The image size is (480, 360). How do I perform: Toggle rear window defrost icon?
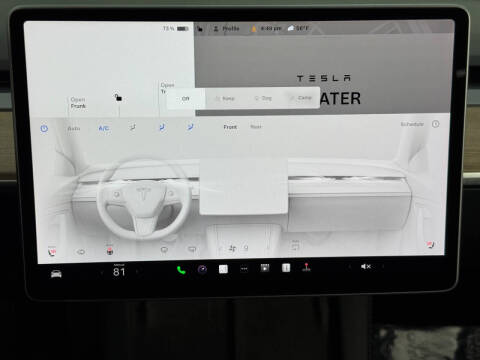click(x=192, y=249)
